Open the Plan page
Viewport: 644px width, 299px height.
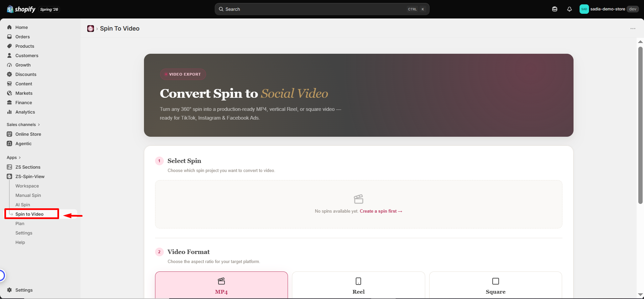pyautogui.click(x=20, y=223)
